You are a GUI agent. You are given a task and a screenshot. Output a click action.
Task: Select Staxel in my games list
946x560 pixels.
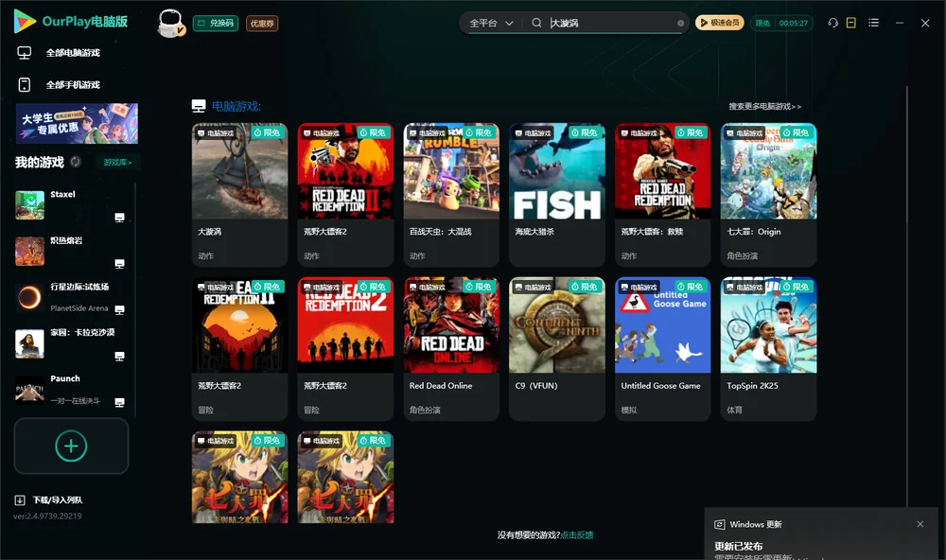[x=73, y=205]
